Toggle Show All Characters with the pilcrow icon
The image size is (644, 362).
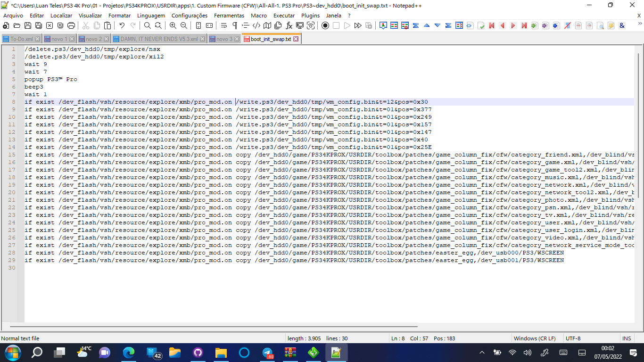click(x=234, y=26)
